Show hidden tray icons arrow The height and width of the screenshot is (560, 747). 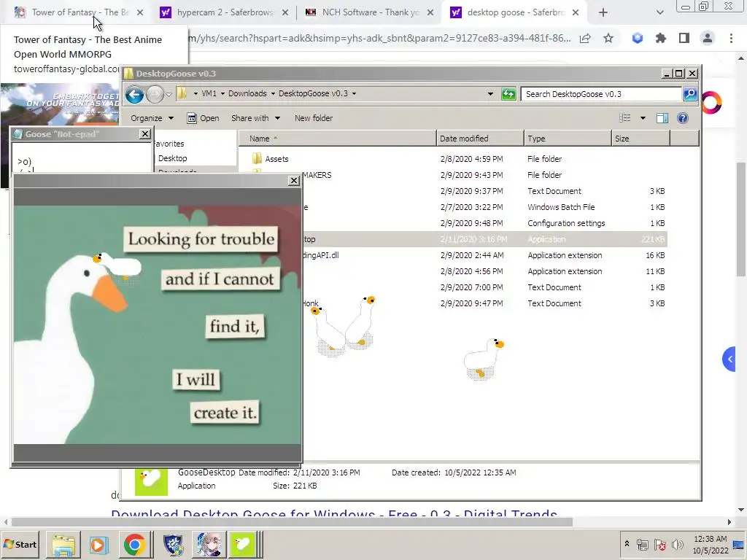[x=627, y=544]
